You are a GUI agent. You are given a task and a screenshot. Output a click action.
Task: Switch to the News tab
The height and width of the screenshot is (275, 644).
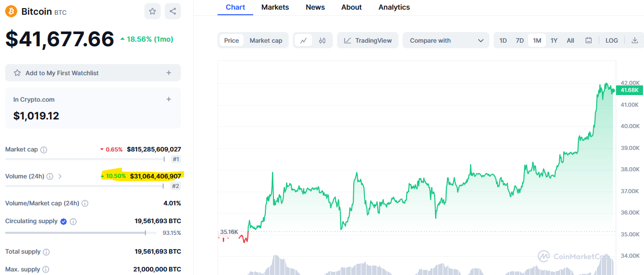click(x=315, y=7)
